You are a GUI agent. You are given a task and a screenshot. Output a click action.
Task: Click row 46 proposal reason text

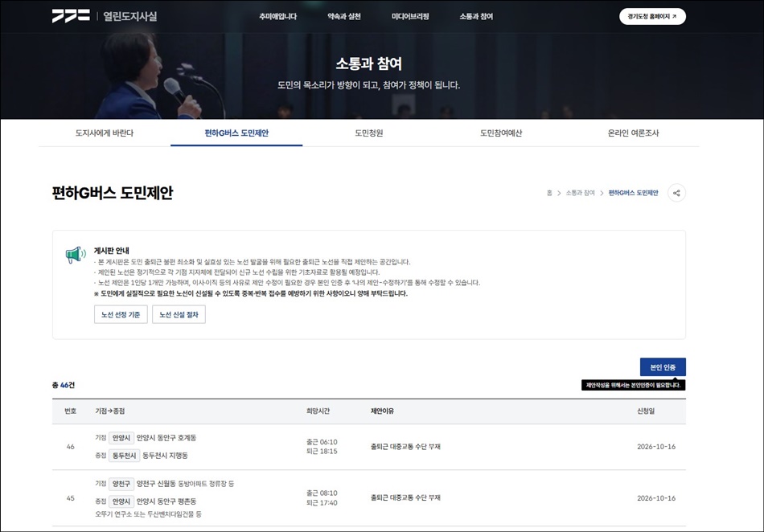(x=405, y=447)
